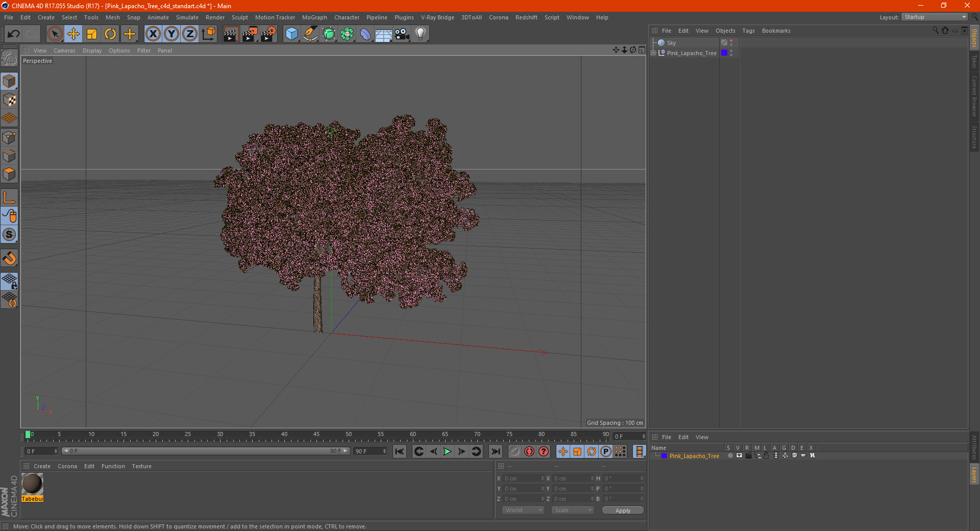The image size is (980, 531).
Task: Switch to Edges mode icon
Action: point(9,156)
